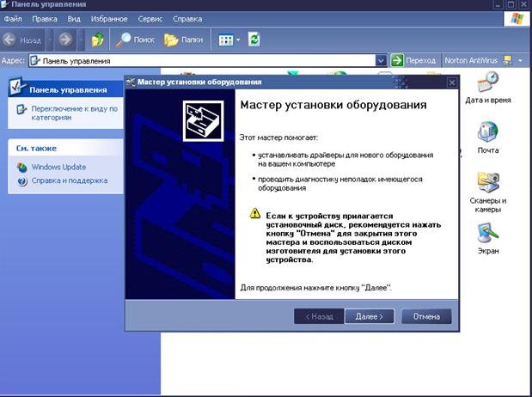Click the Далее button in the wizard

point(370,316)
